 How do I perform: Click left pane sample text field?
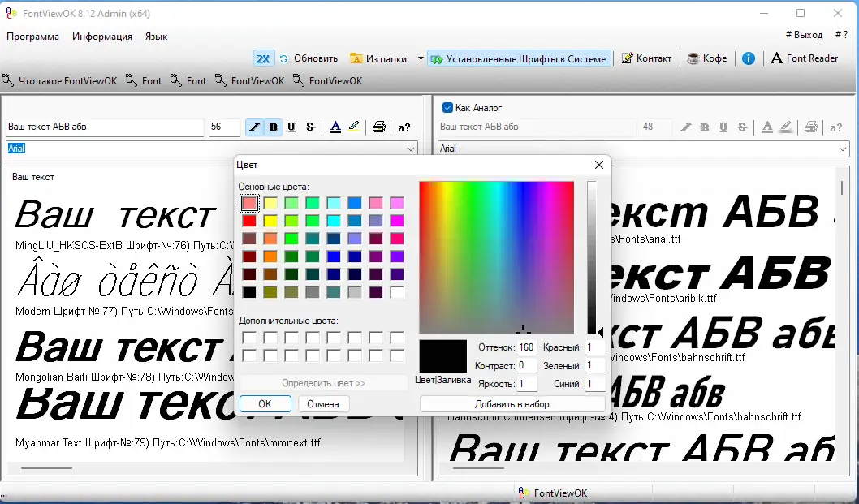point(105,127)
